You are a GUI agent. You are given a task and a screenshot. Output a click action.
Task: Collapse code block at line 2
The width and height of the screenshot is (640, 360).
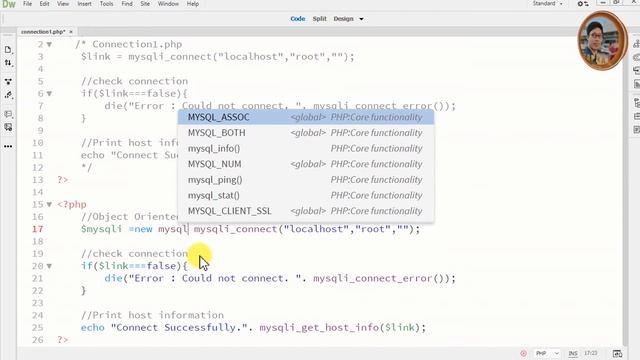49,44
